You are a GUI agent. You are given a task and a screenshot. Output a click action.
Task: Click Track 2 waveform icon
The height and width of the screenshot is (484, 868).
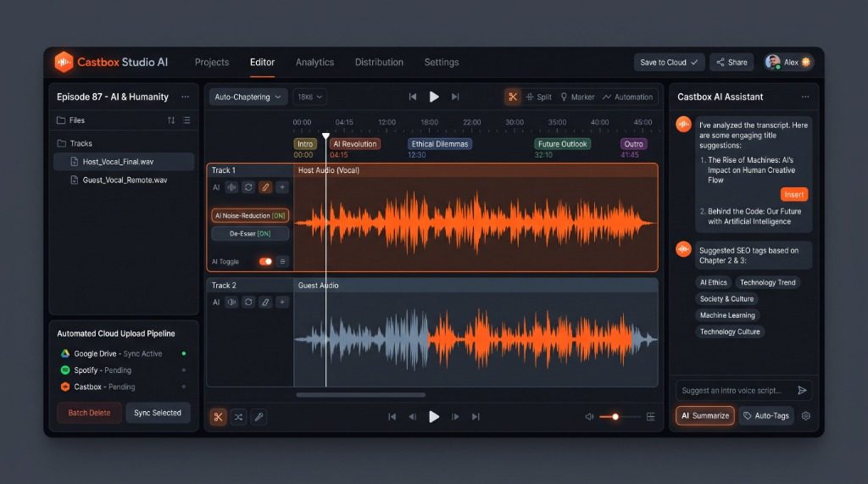[x=232, y=303]
